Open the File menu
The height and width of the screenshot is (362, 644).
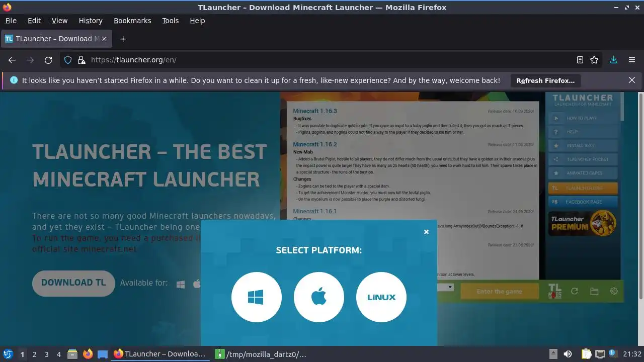click(11, 21)
